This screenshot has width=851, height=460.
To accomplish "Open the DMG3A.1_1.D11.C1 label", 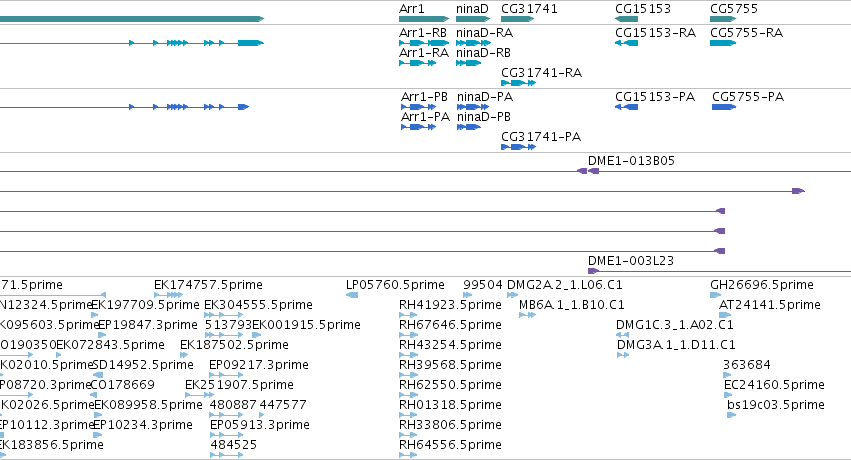I will 676,345.
